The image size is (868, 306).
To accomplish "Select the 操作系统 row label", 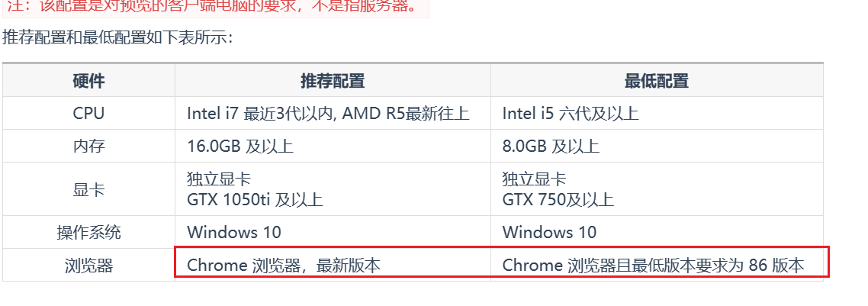I will pyautogui.click(x=88, y=233).
